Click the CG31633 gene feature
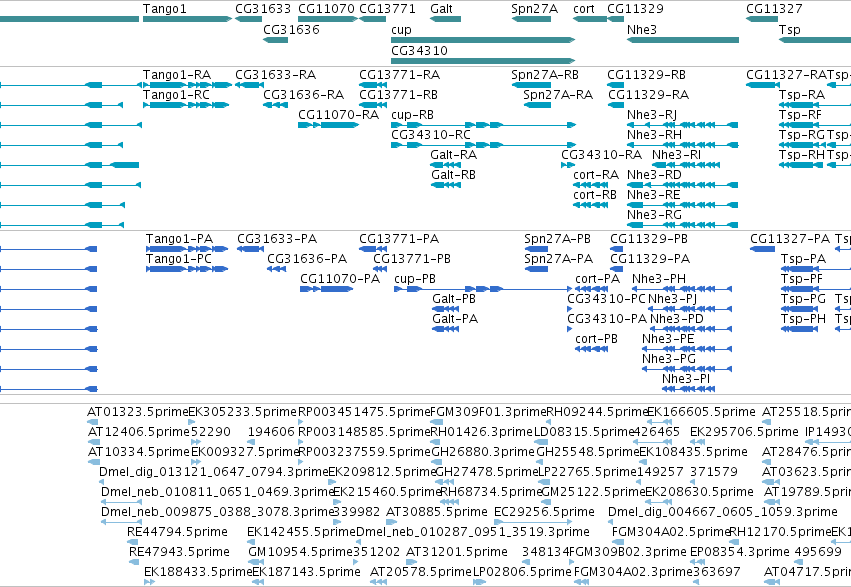This screenshot has width=851, height=587. 249,19
